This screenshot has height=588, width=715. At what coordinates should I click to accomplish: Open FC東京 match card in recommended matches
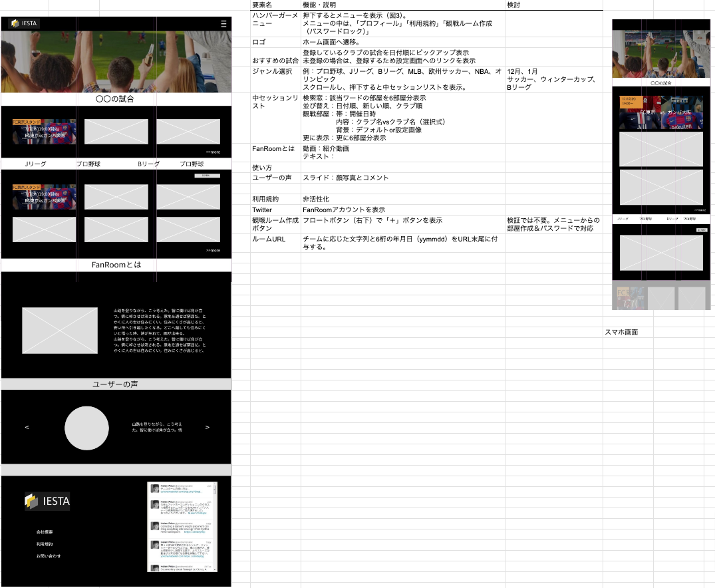click(x=44, y=132)
